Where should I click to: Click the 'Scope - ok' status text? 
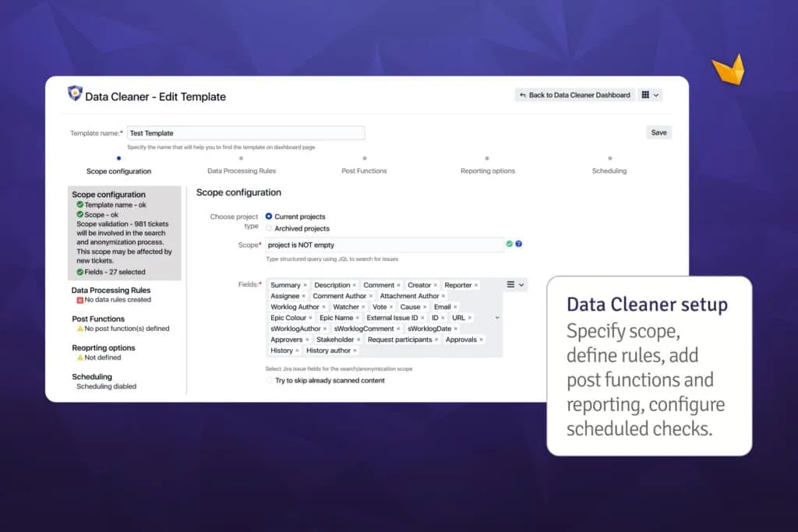101,215
